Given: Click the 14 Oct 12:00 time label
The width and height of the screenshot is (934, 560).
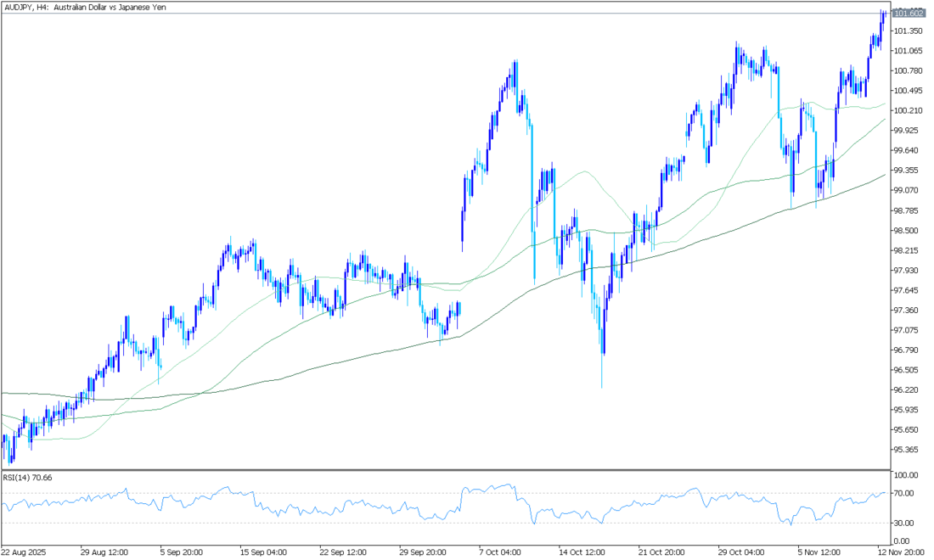Looking at the screenshot, I should pyautogui.click(x=583, y=551).
